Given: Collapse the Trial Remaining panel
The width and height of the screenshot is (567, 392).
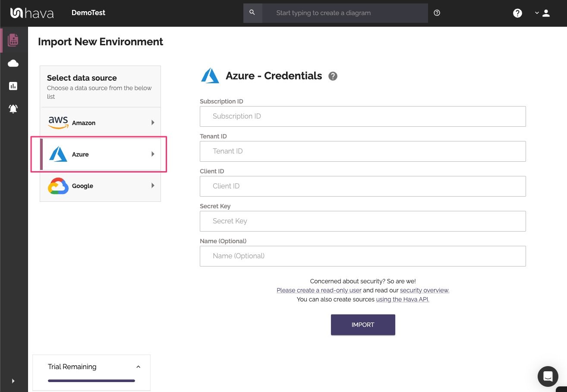Looking at the screenshot, I should point(138,366).
